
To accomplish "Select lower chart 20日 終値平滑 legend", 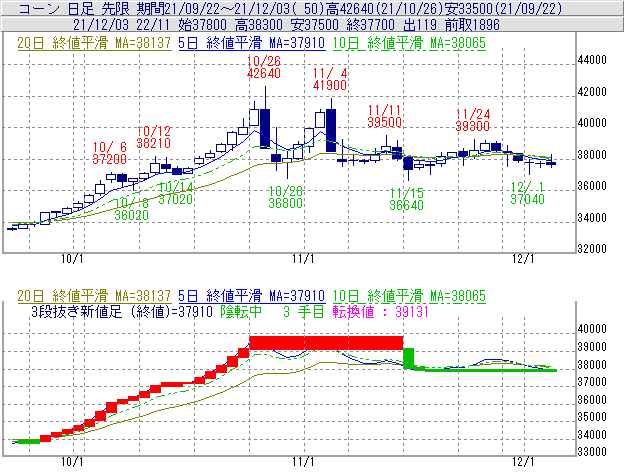I will point(94,296).
